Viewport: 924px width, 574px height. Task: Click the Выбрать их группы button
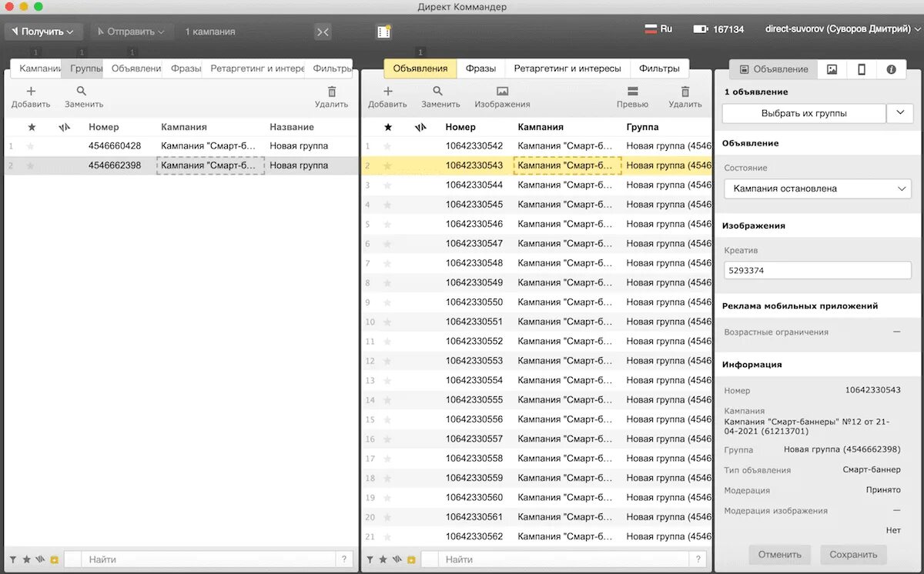[x=804, y=114]
